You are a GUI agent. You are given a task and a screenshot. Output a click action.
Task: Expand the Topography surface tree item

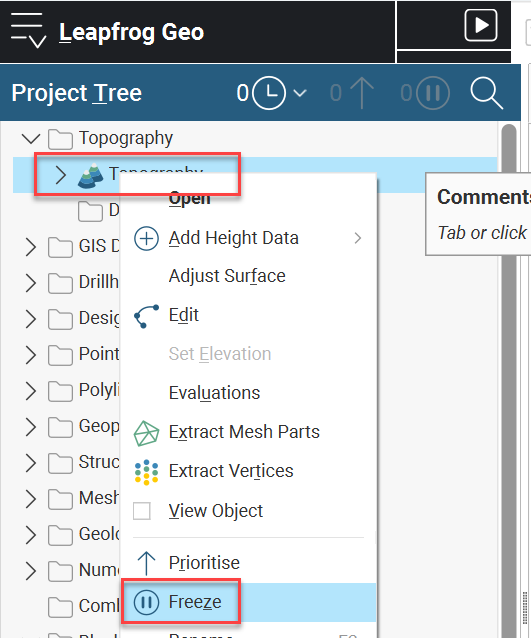pyautogui.click(x=60, y=175)
